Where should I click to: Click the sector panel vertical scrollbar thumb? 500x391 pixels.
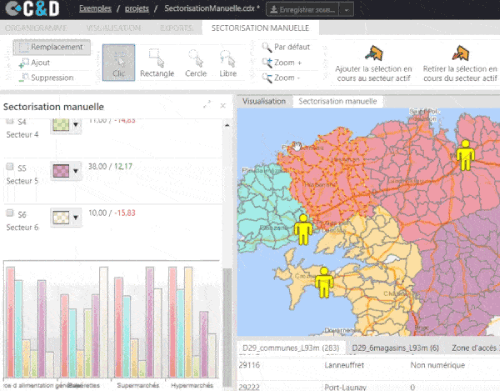tap(227, 327)
